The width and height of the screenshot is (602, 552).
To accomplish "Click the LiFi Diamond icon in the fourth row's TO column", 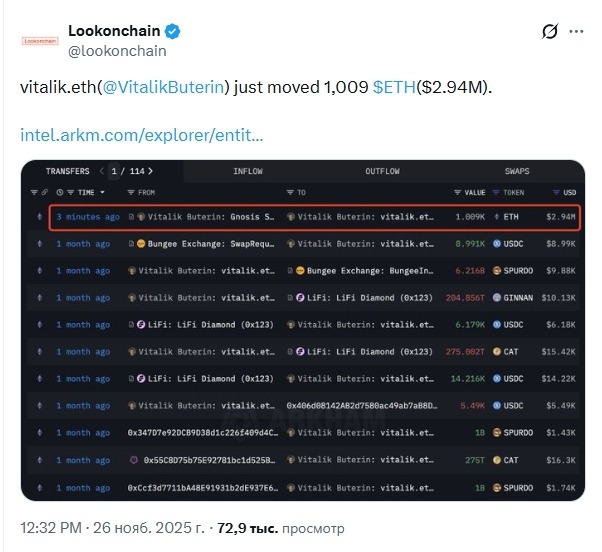I will point(299,297).
